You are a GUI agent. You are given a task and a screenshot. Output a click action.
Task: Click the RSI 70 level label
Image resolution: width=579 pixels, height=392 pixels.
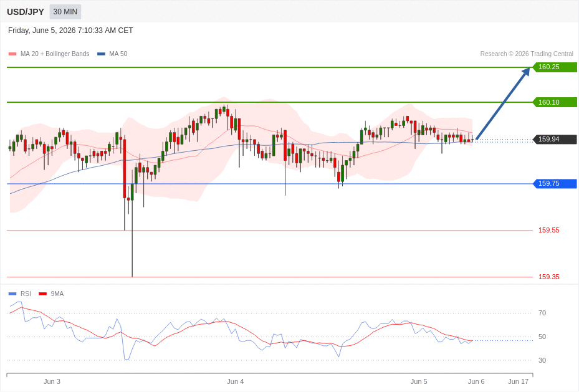click(542, 313)
